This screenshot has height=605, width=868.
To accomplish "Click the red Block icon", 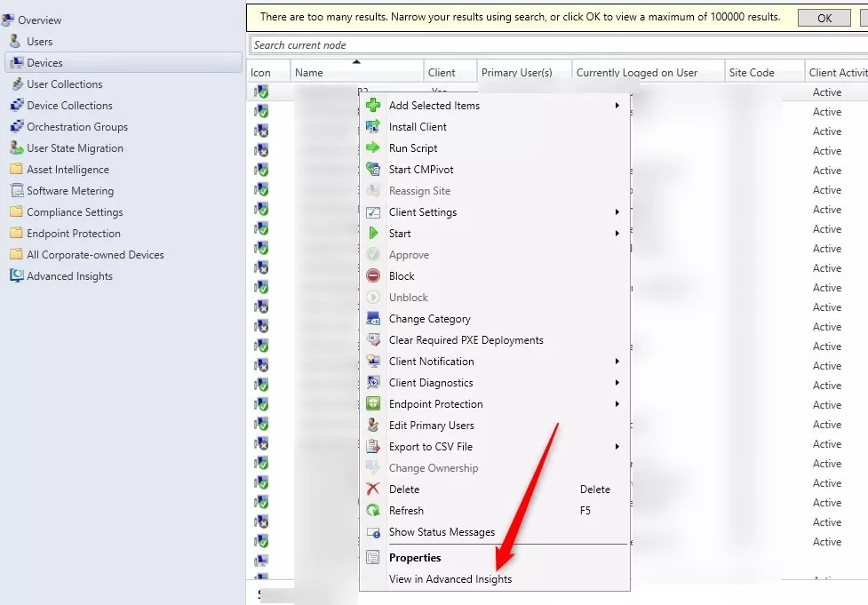I will (373, 275).
